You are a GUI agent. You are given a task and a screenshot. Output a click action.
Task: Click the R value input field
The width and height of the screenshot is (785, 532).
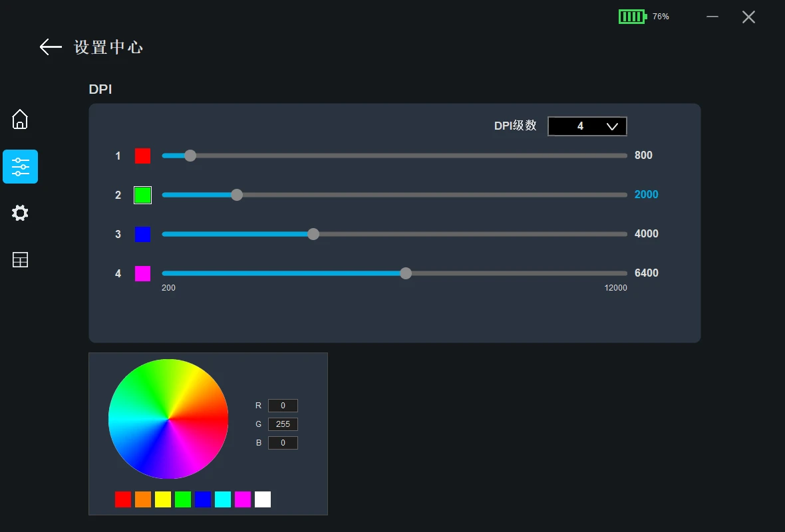283,406
